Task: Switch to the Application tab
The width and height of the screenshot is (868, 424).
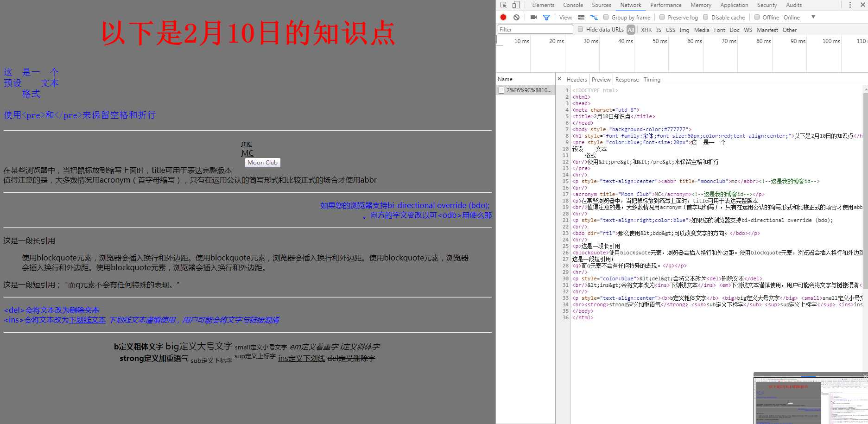Action: pyautogui.click(x=734, y=5)
